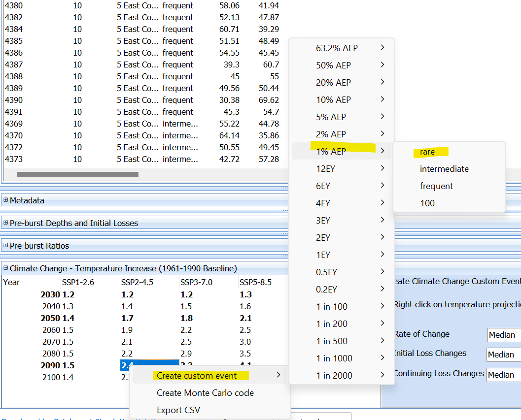Choose Export CSV from context menu
This screenshot has height=420, width=521.
click(178, 410)
